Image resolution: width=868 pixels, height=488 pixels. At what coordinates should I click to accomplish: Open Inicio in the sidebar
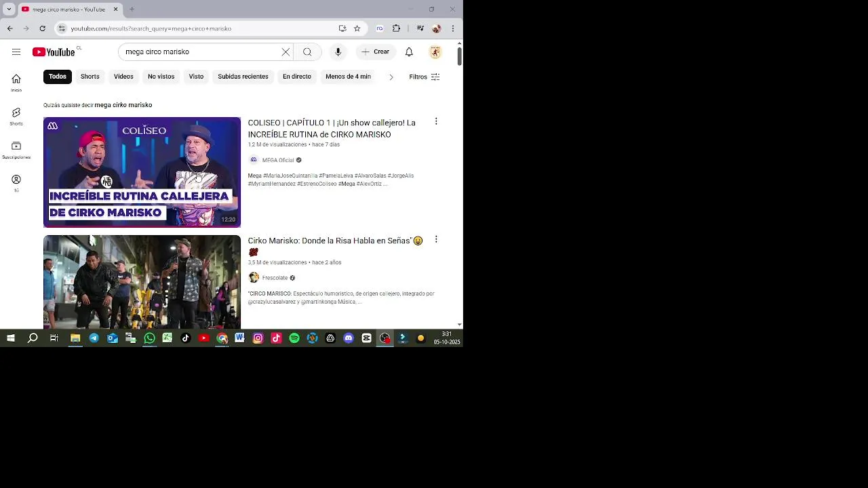[x=16, y=83]
